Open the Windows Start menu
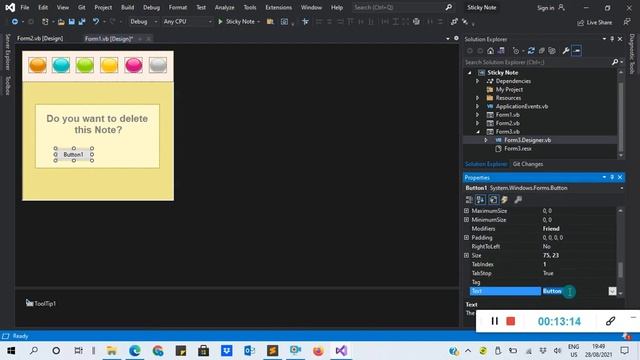 pyautogui.click(x=11, y=351)
